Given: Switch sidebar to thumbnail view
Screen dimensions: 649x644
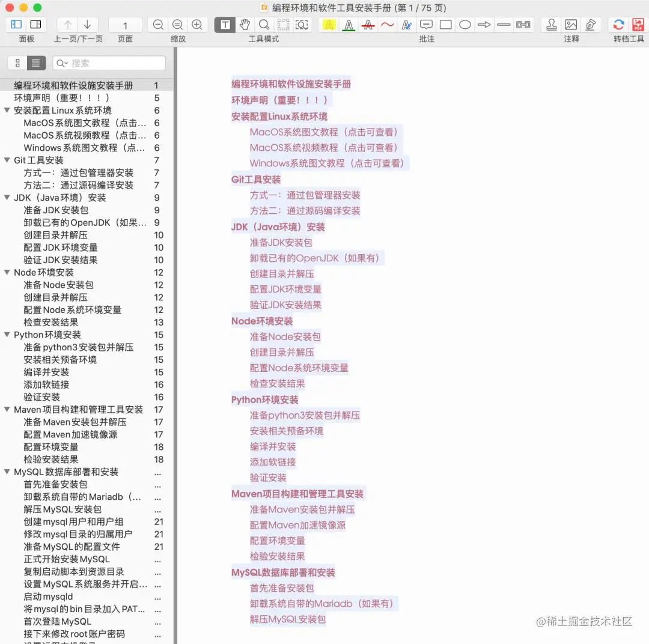Looking at the screenshot, I should tap(17, 63).
